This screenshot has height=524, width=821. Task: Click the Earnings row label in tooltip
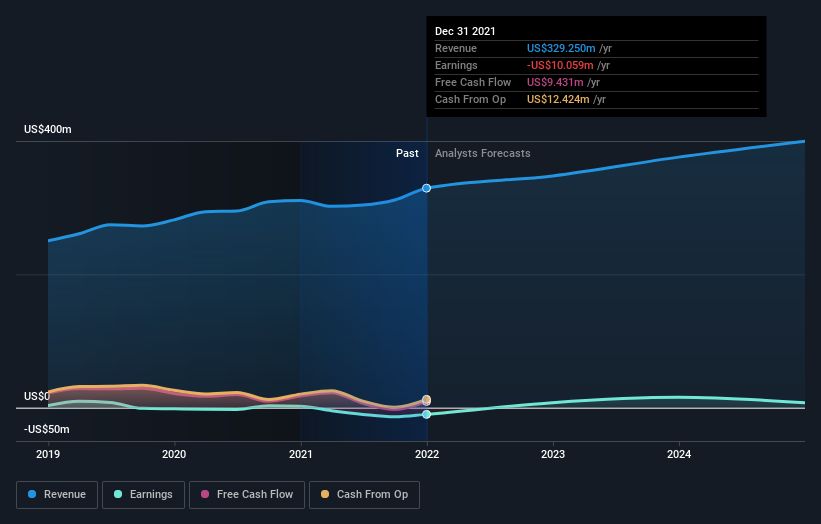[457, 65]
